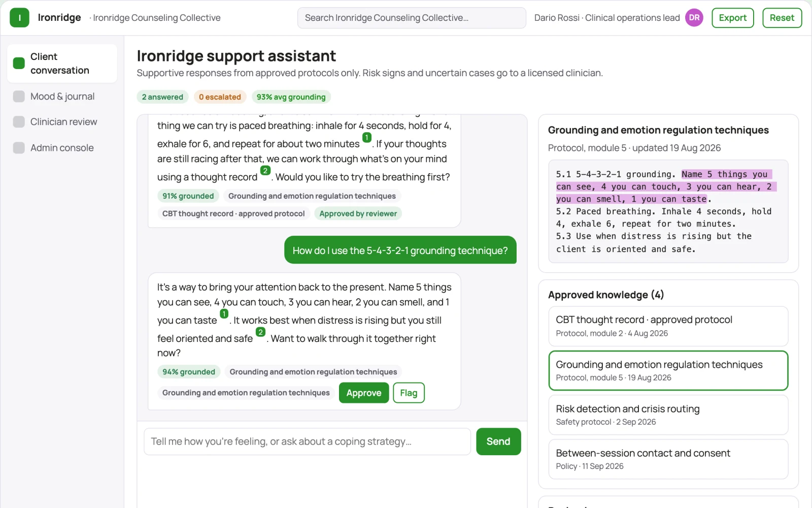Click 'Protocol, module 5 · updated 19 Aug 2026' subtitle
Screen dimensions: 812x508
(634, 148)
